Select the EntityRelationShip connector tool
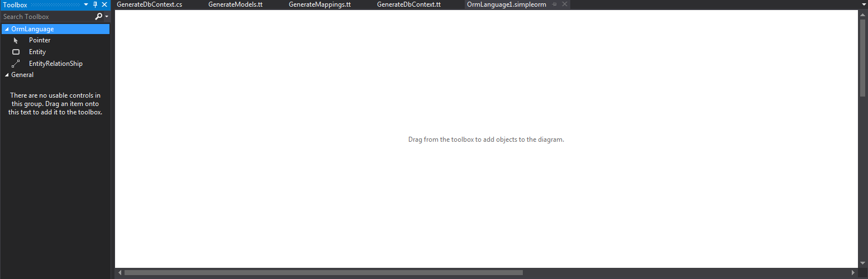The image size is (868, 279). point(56,64)
